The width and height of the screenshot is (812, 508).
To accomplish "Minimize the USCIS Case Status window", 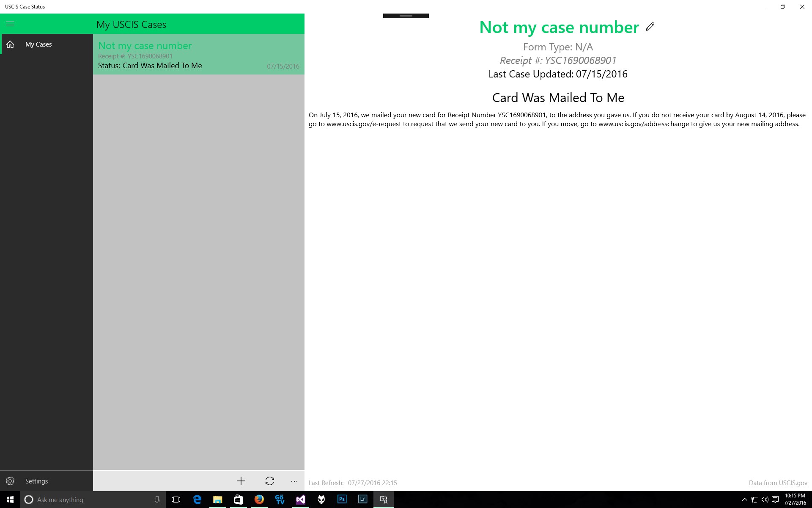I will coord(763,7).
